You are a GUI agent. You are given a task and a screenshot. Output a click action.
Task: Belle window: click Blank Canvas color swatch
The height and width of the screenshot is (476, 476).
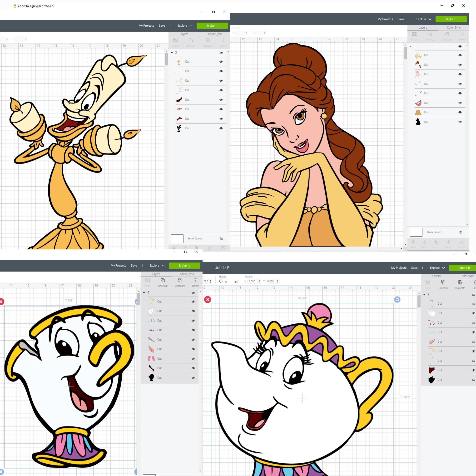[x=416, y=232]
